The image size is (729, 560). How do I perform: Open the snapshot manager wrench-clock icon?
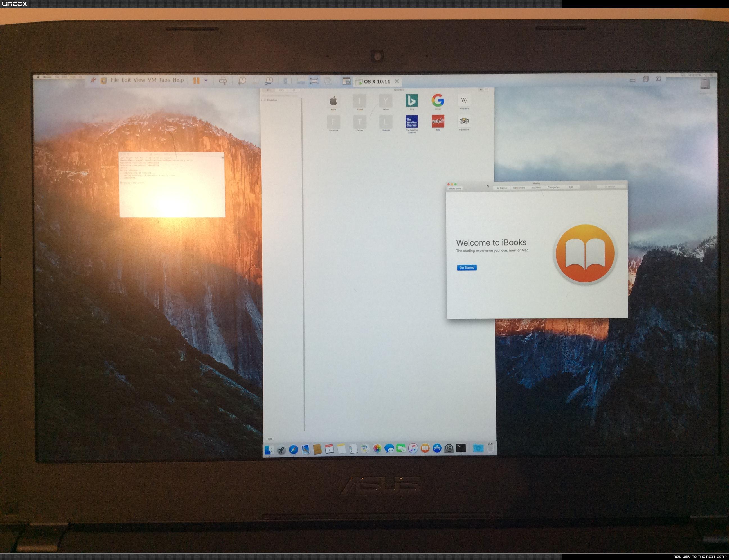coord(269,81)
